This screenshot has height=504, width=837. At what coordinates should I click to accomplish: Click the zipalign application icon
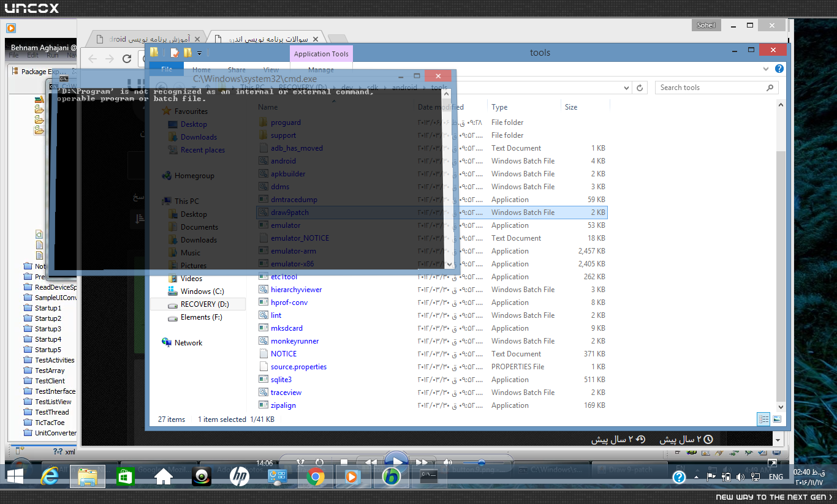[x=263, y=405]
